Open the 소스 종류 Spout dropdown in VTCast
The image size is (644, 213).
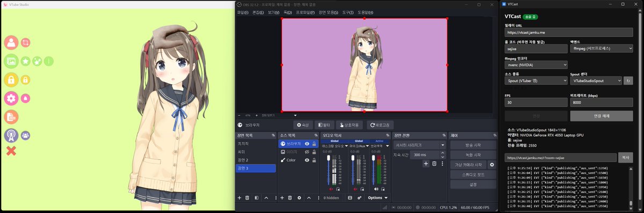pos(536,80)
